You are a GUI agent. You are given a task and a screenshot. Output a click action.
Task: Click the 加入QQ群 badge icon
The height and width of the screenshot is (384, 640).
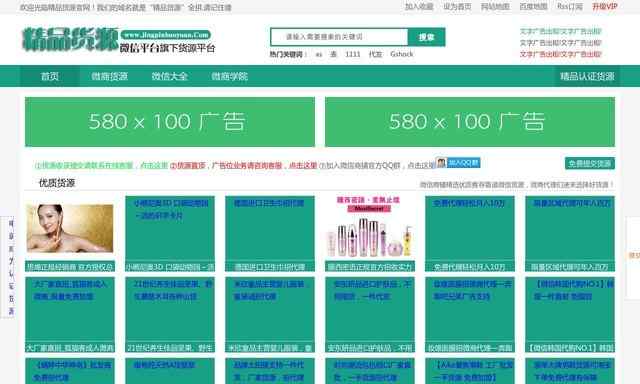click(458, 163)
